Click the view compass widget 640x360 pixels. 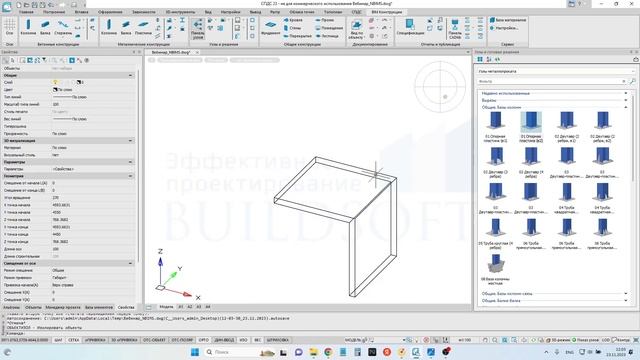pos(440,87)
